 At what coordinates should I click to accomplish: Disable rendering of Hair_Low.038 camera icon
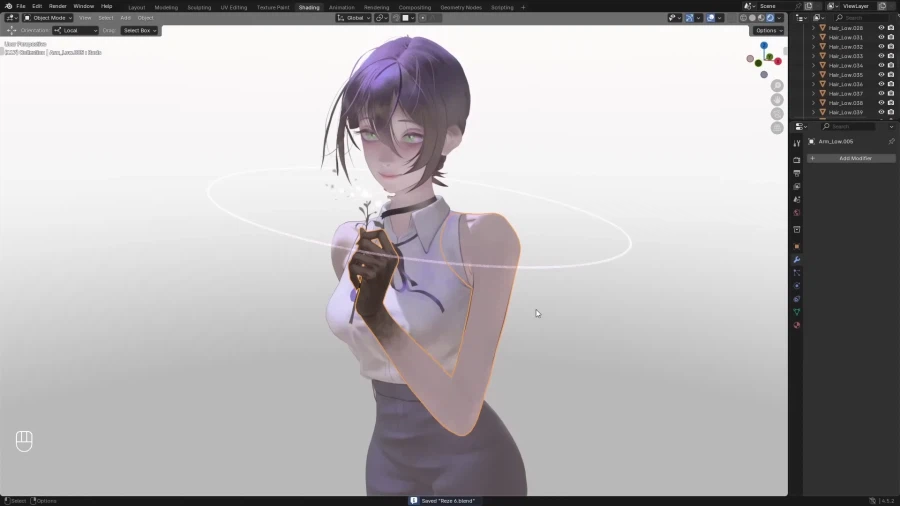891,103
